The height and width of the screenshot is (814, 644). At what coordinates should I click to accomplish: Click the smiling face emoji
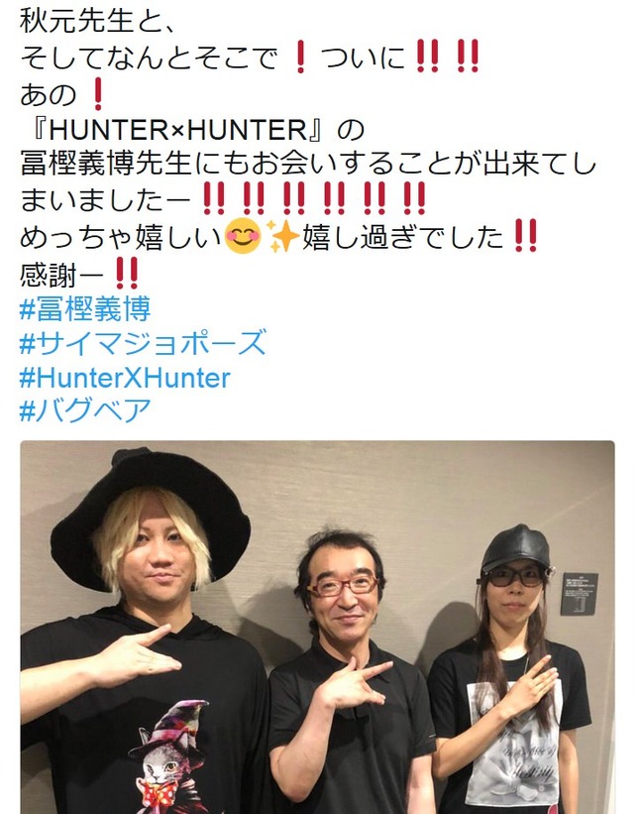click(x=243, y=236)
